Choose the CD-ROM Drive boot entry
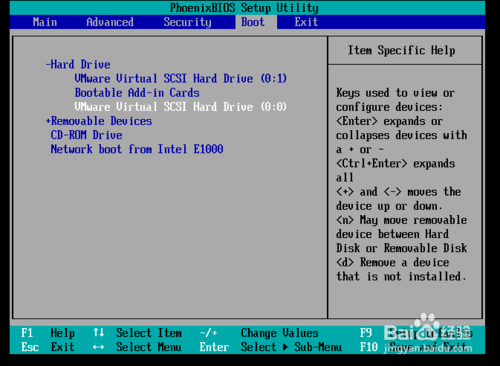Viewport: 500px width, 366px height. (86, 135)
